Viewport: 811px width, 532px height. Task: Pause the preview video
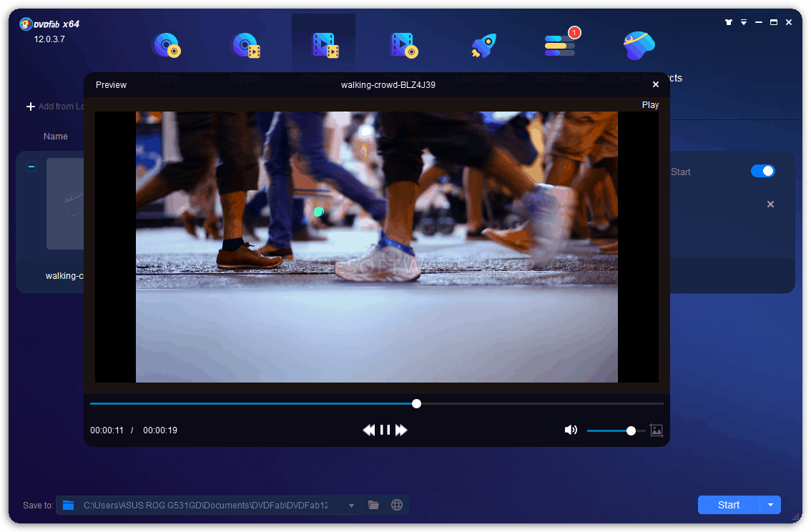[385, 430]
